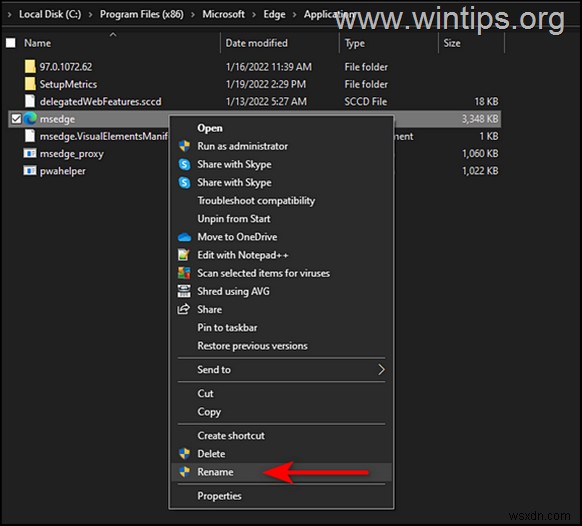Click the SetupMetrics folder icon
The image size is (582, 526).
[x=30, y=84]
